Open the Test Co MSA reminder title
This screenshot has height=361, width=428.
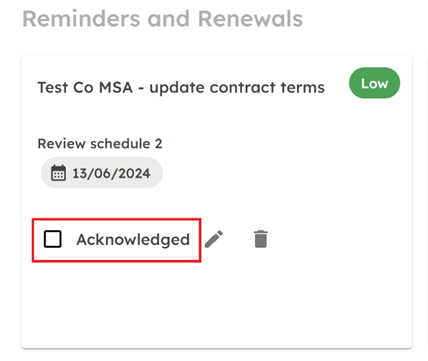[181, 88]
